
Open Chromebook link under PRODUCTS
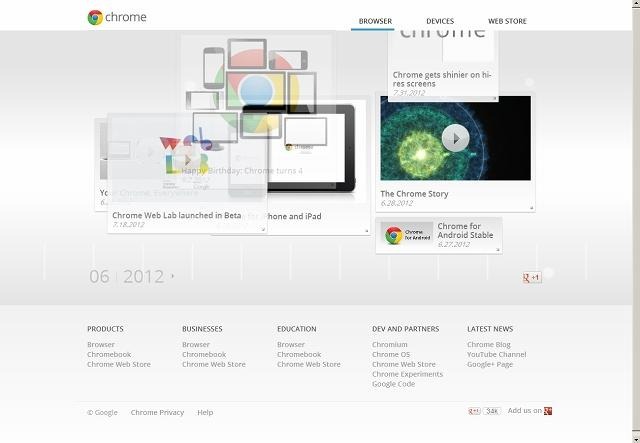pyautogui.click(x=109, y=354)
